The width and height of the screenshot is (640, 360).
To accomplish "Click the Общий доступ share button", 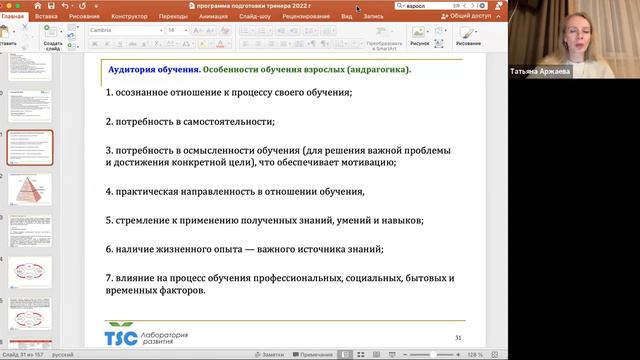I will 466,16.
